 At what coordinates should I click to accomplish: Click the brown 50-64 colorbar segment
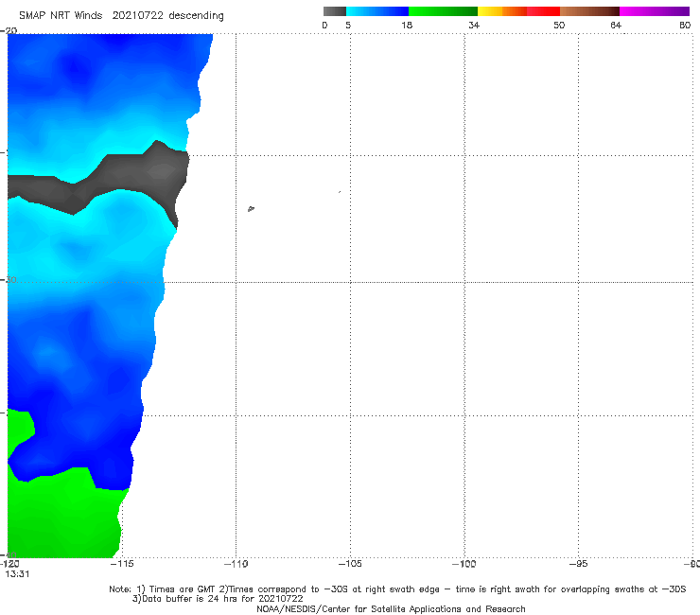pyautogui.click(x=589, y=11)
